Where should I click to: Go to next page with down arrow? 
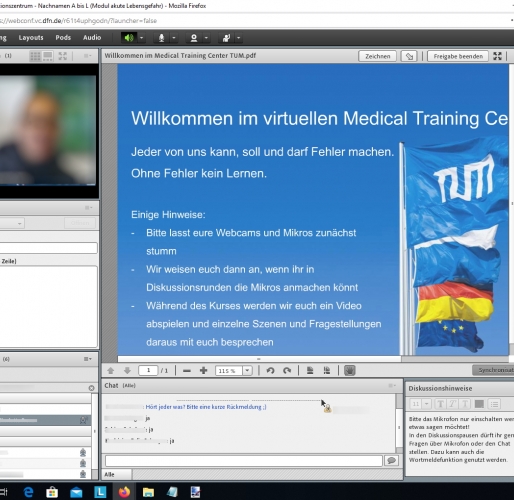point(127,370)
